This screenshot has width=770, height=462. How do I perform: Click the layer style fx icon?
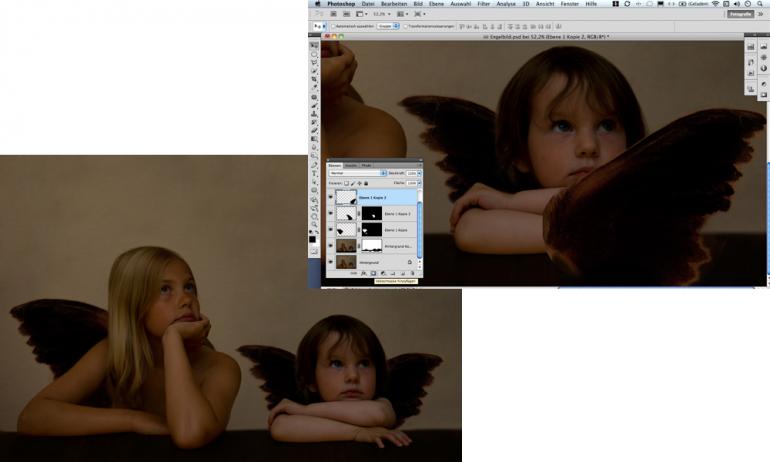364,273
